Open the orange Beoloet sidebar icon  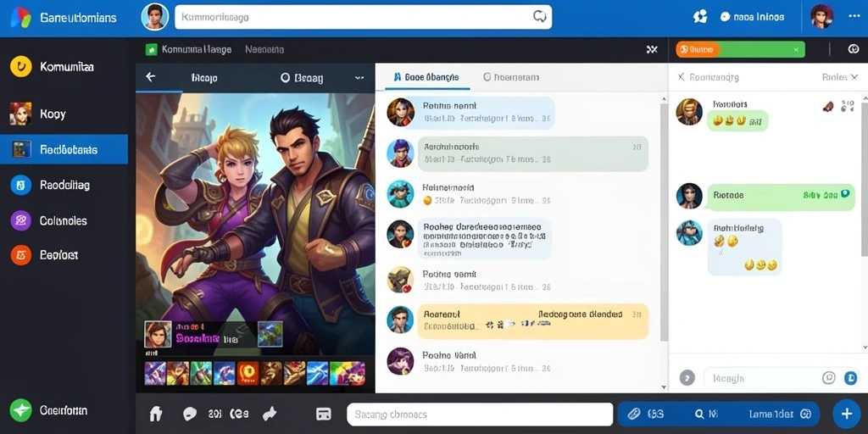tap(20, 255)
